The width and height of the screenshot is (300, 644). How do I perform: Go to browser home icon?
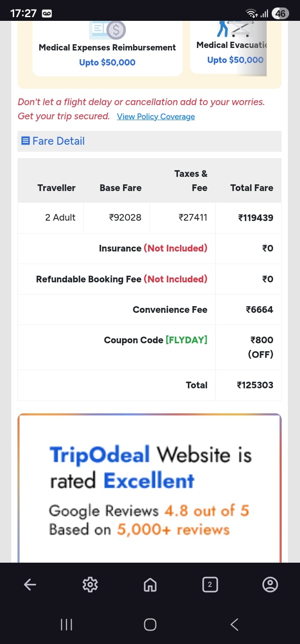click(x=150, y=585)
